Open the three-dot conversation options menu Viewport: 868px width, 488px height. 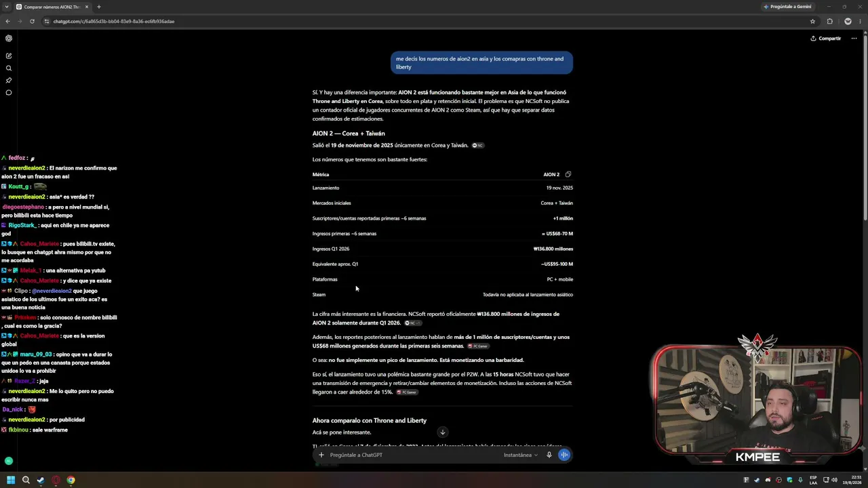tap(854, 39)
